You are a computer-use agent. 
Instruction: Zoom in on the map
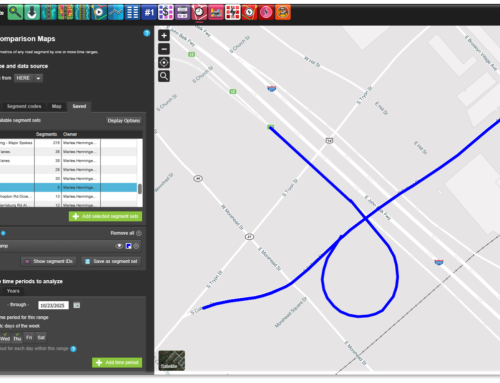164,36
